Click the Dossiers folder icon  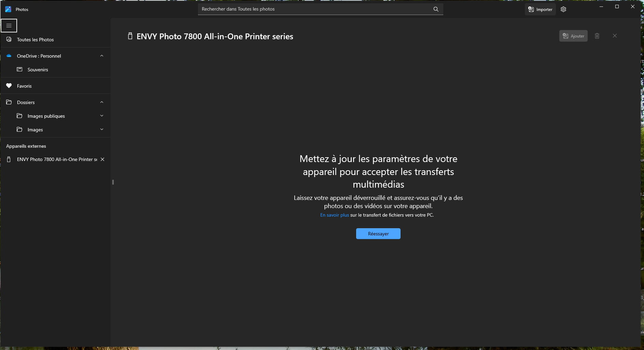pos(9,102)
